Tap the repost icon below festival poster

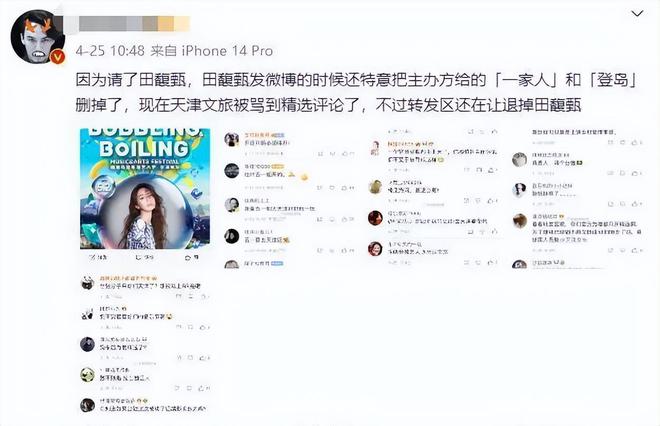click(92, 257)
